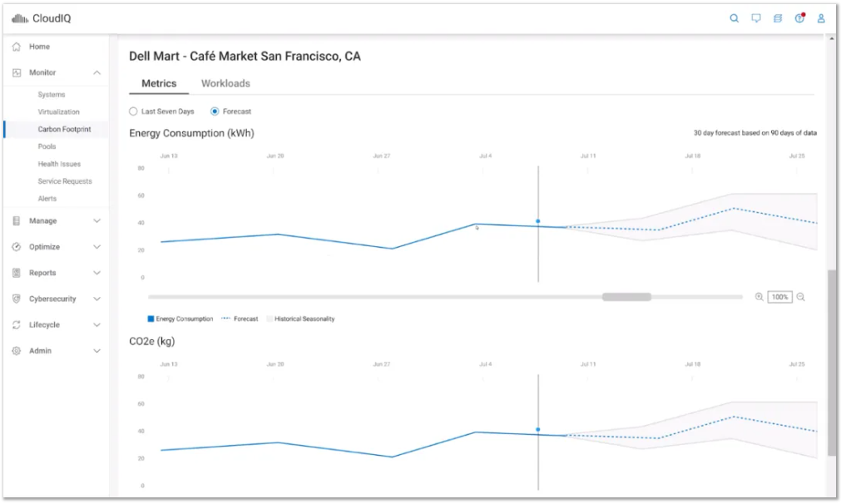Toggle Energy Consumption legend series
The width and height of the screenshot is (841, 504).
181,319
